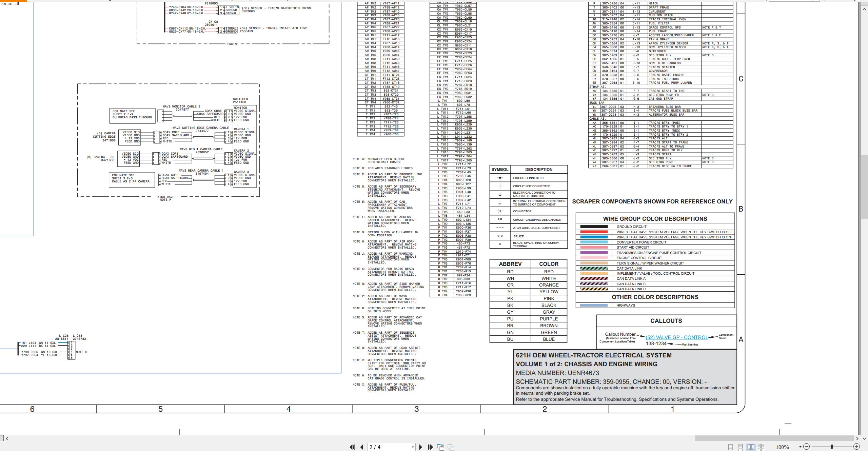Screen dimensions: 868x451
Task: Click the previous view icon
Action: click(x=441, y=447)
